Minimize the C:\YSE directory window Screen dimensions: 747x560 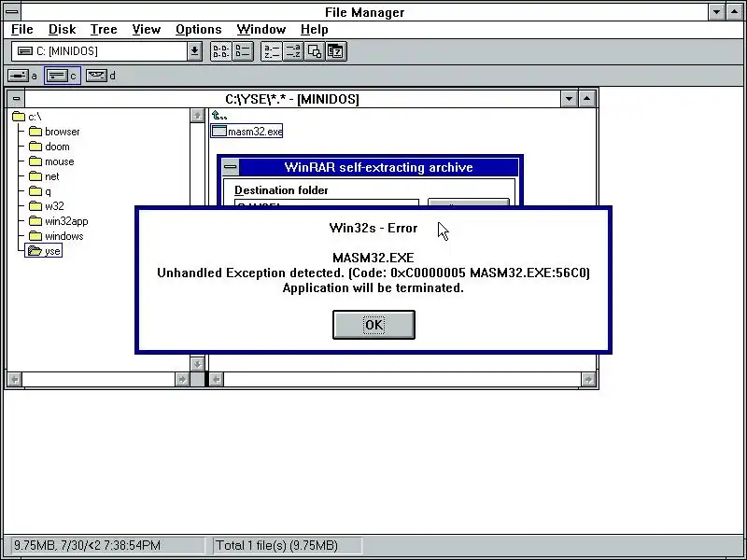[x=569, y=99]
